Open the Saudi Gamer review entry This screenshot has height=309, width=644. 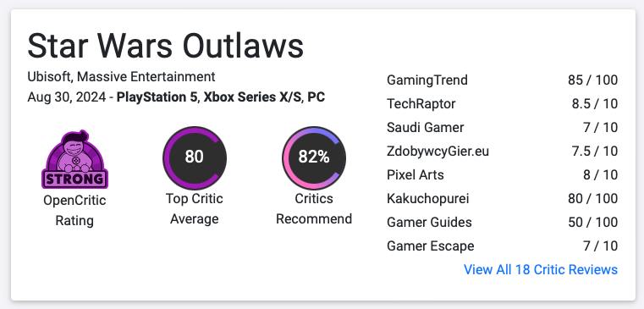pyautogui.click(x=502, y=127)
